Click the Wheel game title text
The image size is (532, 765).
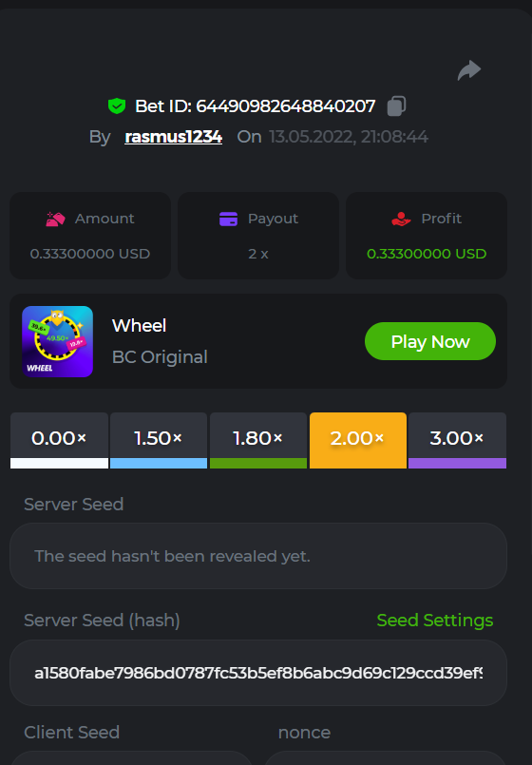pos(139,325)
